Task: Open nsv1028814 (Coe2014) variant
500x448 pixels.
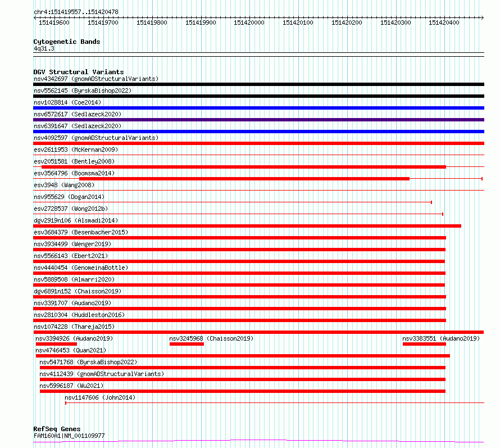Action: [67, 102]
